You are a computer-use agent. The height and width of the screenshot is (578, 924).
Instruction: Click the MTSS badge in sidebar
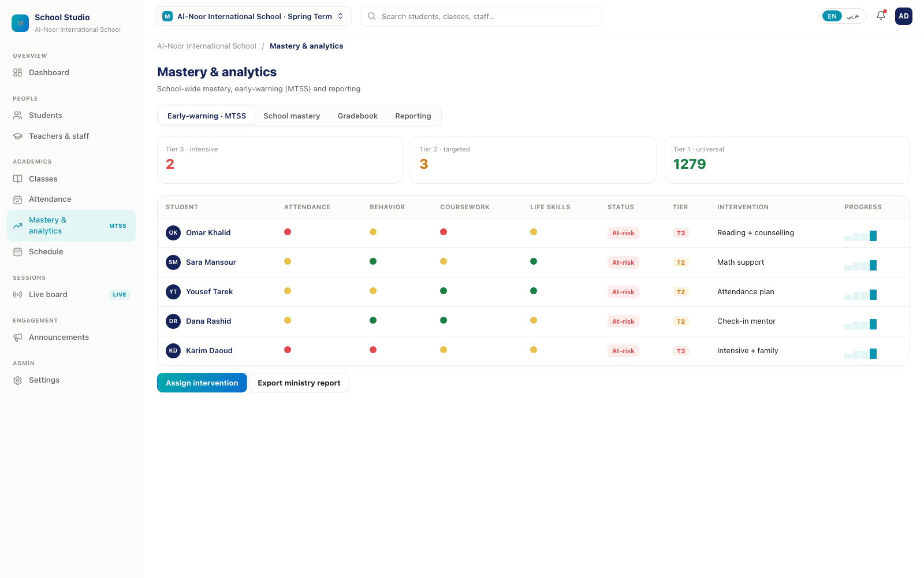pos(118,226)
